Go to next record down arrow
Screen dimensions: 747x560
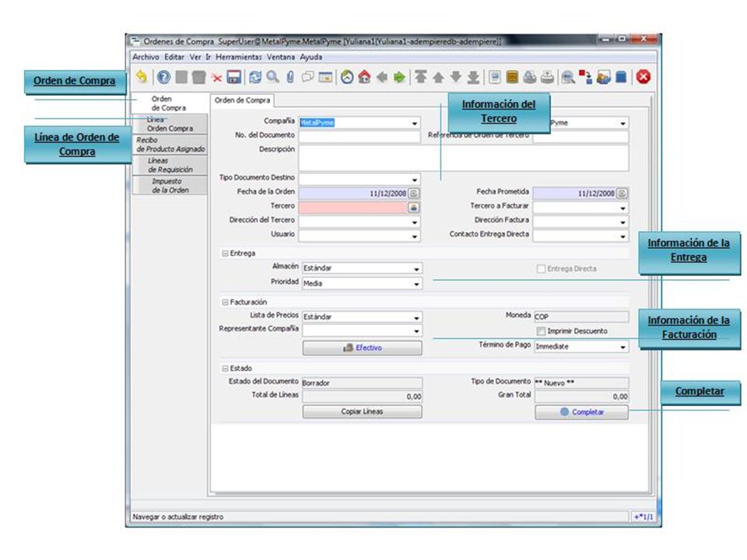coord(456,77)
